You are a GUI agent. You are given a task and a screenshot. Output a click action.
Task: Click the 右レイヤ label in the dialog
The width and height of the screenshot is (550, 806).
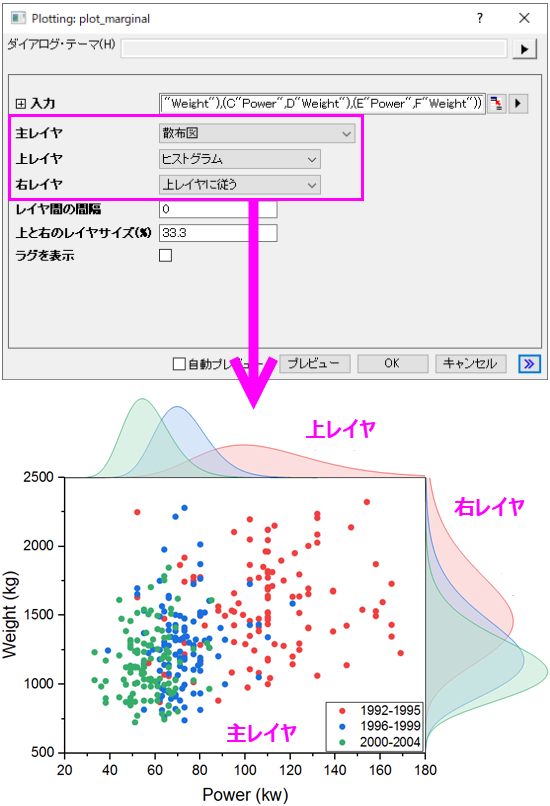pyautogui.click(x=39, y=185)
